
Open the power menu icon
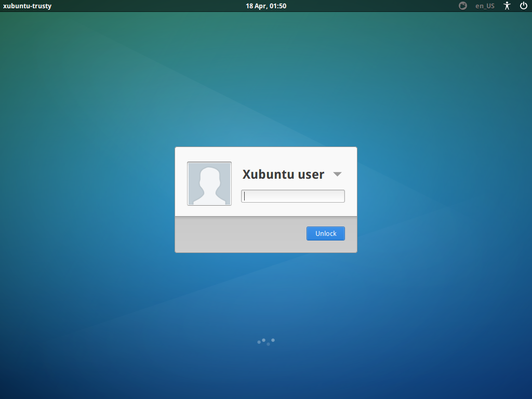point(523,6)
